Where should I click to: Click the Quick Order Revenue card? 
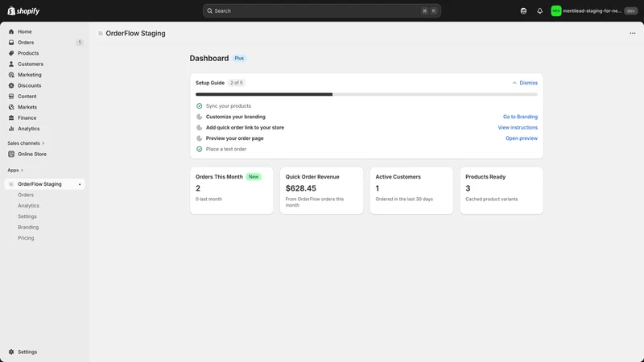click(321, 191)
